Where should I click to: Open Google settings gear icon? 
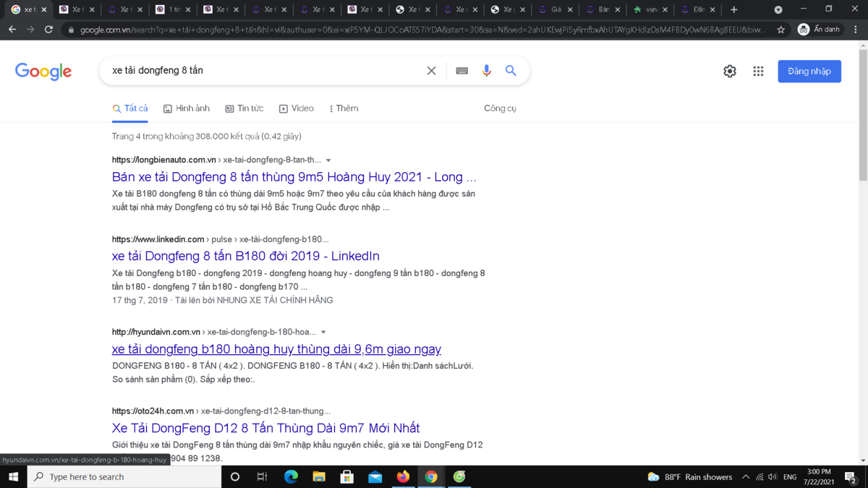[730, 71]
